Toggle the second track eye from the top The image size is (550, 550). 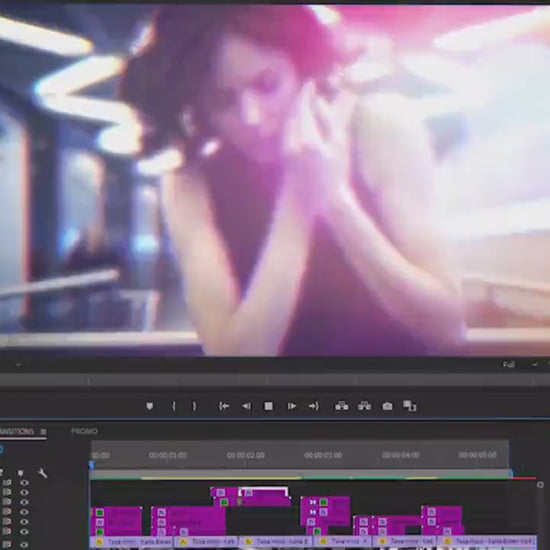coord(24,492)
